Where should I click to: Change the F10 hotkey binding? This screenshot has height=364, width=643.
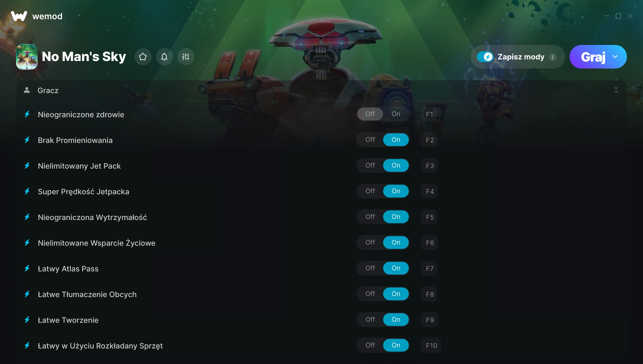[x=431, y=346]
